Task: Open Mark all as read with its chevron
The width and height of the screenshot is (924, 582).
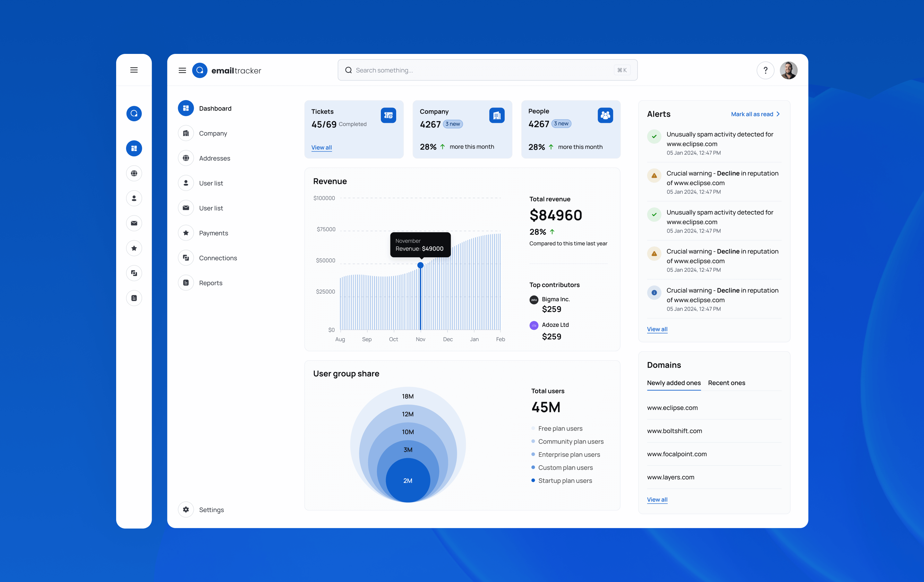Action: click(755, 114)
